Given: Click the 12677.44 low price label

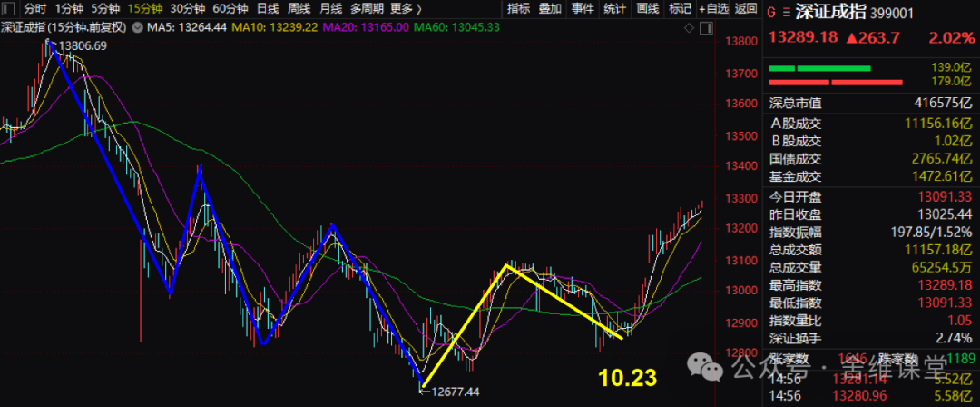Looking at the screenshot, I should tap(456, 392).
